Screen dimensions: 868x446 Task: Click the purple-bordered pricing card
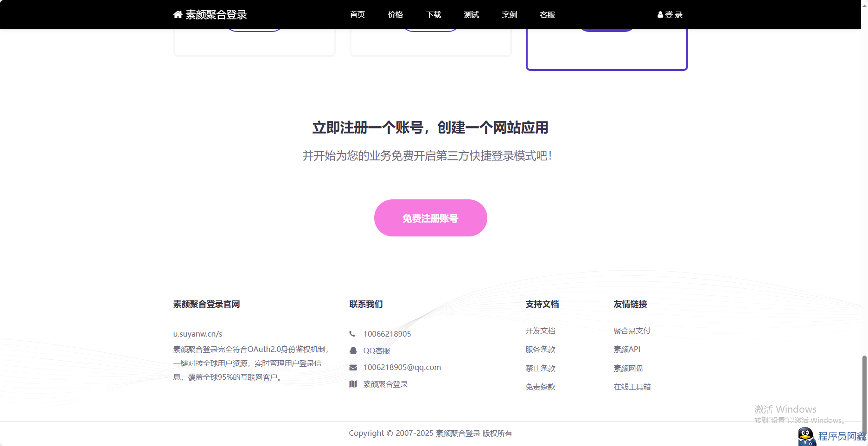pos(606,49)
